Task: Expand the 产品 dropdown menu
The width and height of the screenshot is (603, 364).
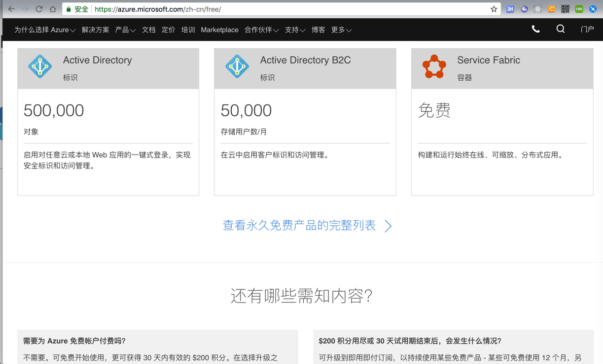Action: coord(125,30)
